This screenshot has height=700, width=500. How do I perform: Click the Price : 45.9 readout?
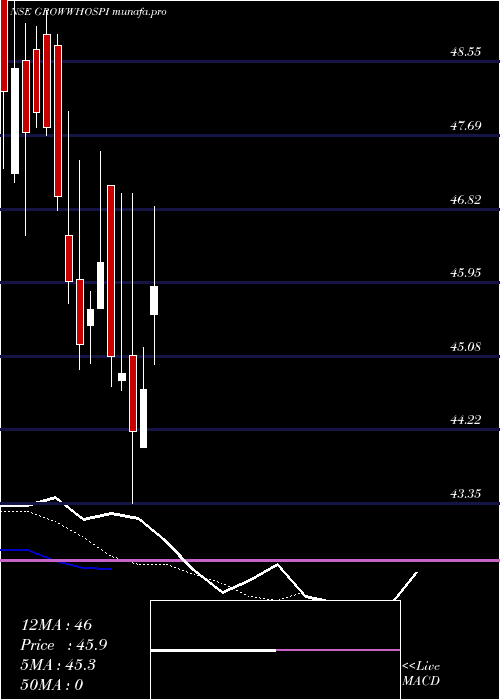[x=63, y=645]
